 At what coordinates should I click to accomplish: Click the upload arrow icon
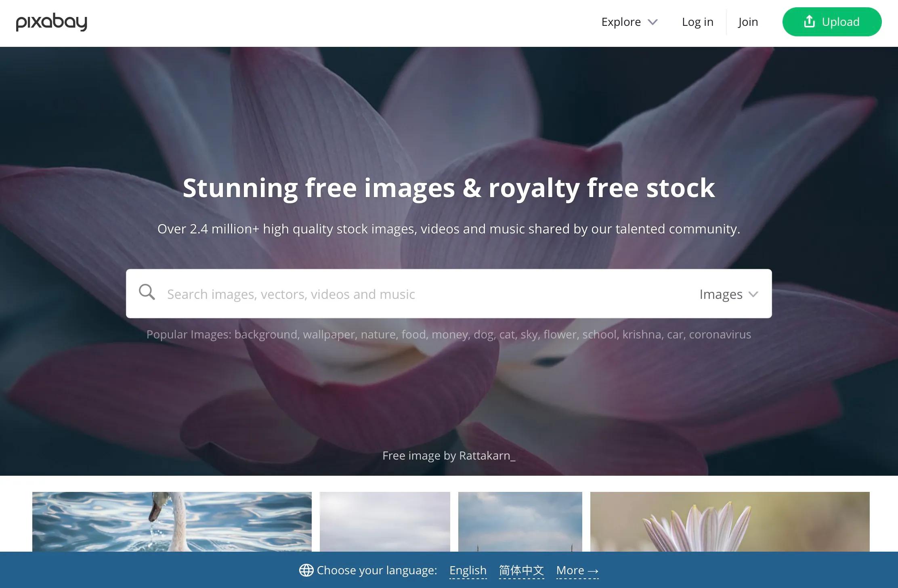809,21
